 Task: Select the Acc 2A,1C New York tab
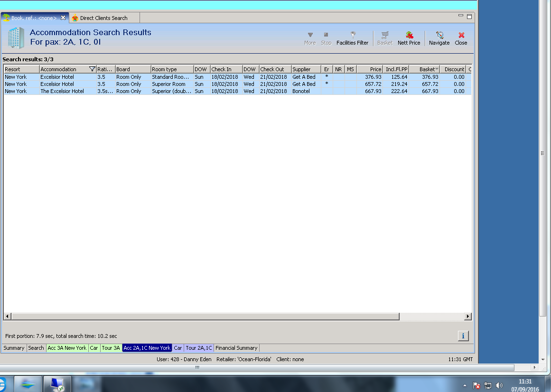tap(147, 348)
